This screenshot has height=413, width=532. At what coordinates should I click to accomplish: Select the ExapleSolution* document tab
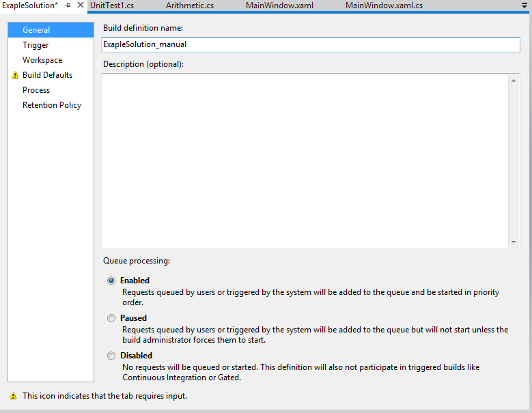click(x=30, y=5)
